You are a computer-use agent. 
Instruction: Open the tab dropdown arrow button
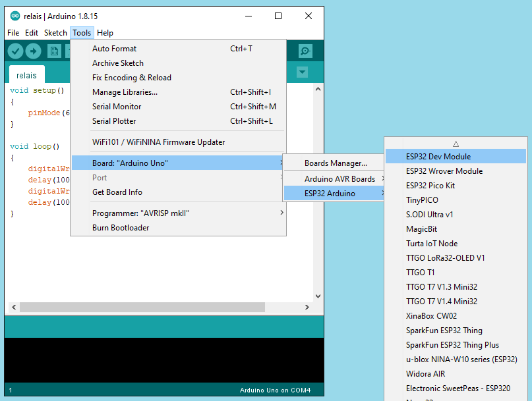[x=302, y=72]
